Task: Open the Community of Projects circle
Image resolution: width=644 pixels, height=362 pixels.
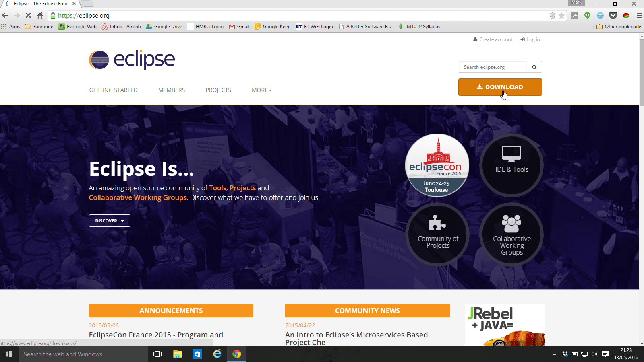Action: tap(437, 234)
